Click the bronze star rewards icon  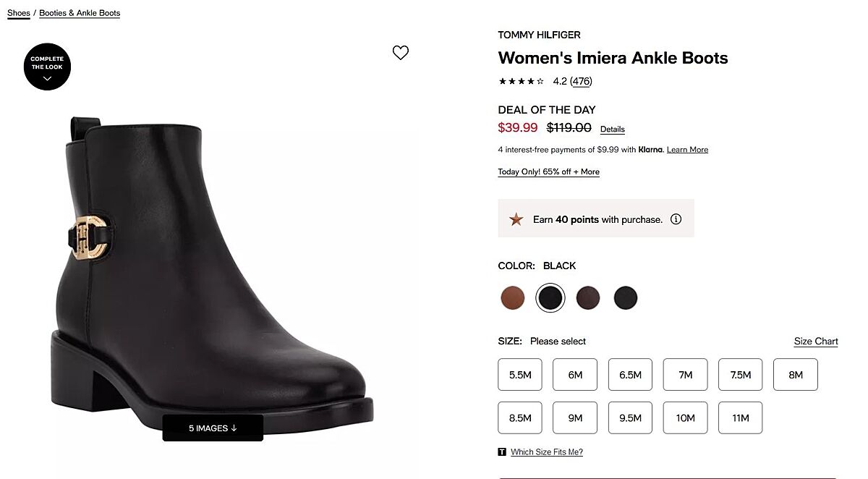pos(516,219)
